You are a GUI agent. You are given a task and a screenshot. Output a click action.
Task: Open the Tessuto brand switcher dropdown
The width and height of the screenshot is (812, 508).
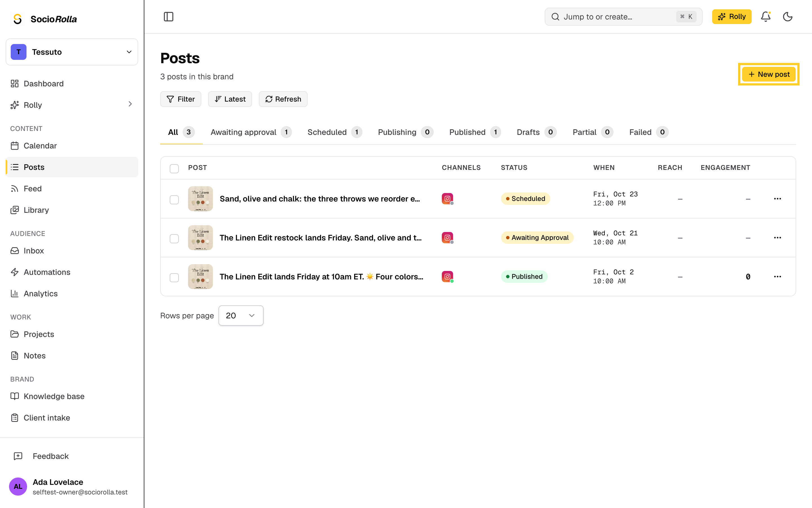point(72,52)
